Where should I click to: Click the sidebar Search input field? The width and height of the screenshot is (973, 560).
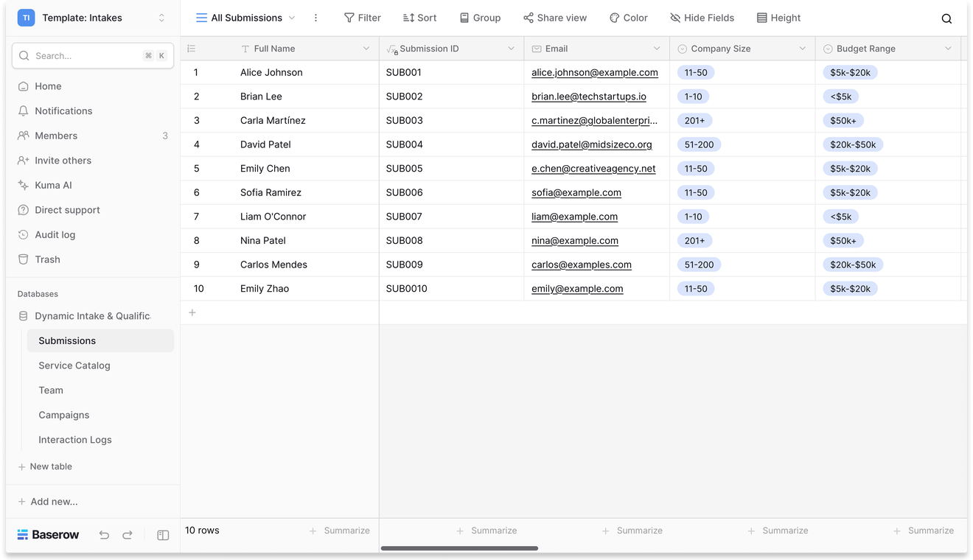[x=85, y=55]
